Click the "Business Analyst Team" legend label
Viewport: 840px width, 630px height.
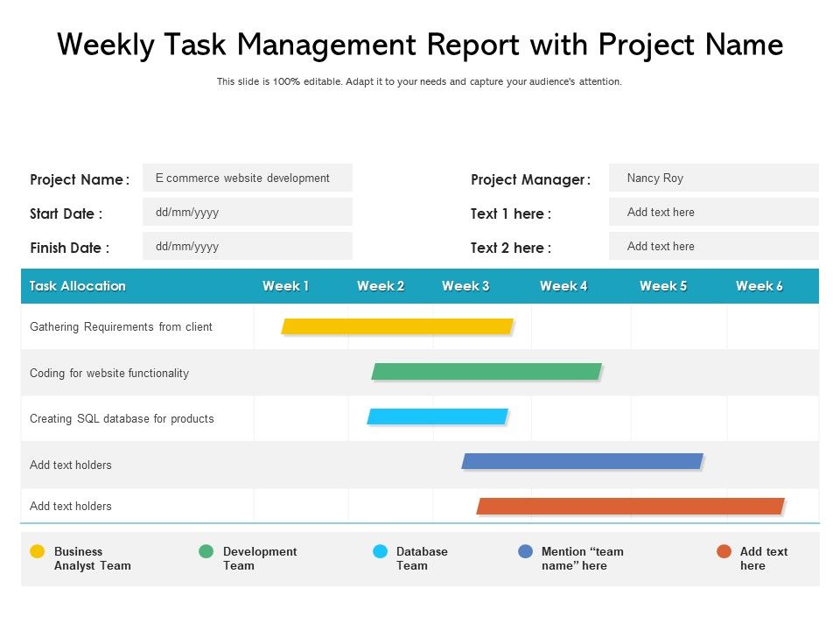click(92, 558)
